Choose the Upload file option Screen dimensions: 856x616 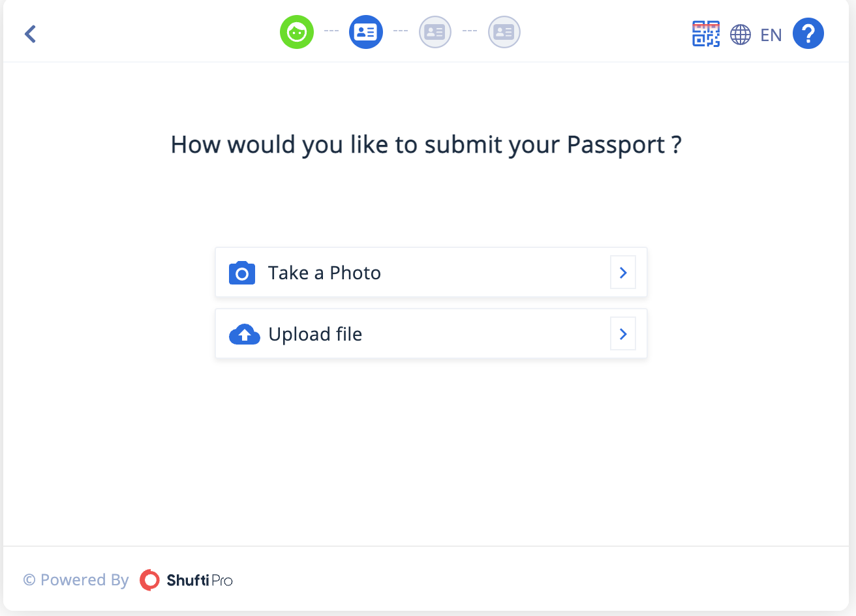[x=431, y=333]
